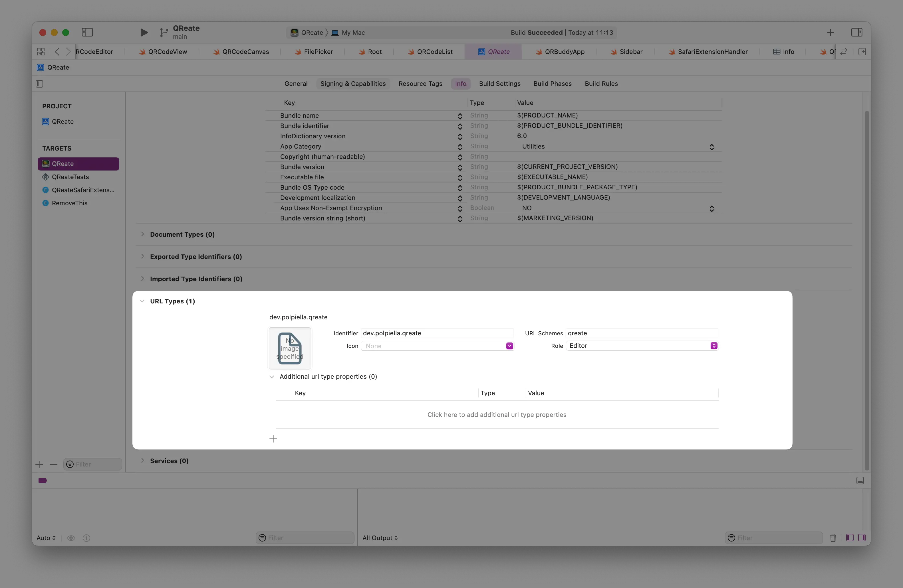
Task: Hide the debug area toggle icon
Action: pyautogui.click(x=860, y=481)
